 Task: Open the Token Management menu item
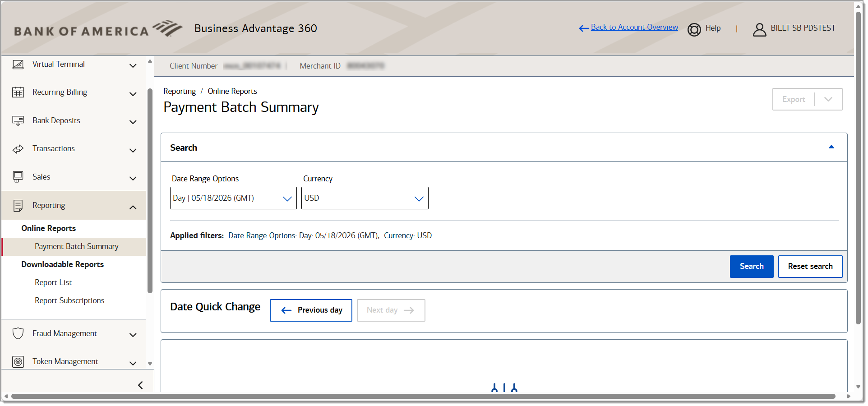[x=65, y=361]
